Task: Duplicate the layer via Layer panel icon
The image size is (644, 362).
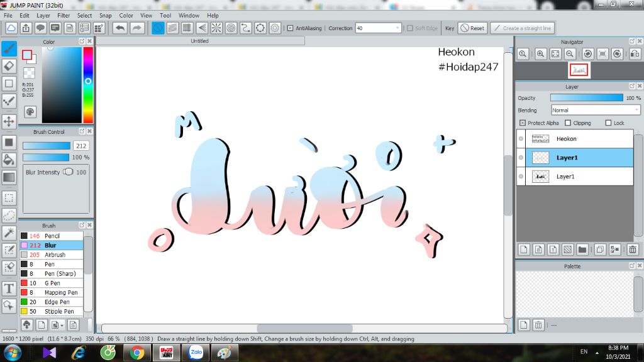Action: (x=600, y=249)
